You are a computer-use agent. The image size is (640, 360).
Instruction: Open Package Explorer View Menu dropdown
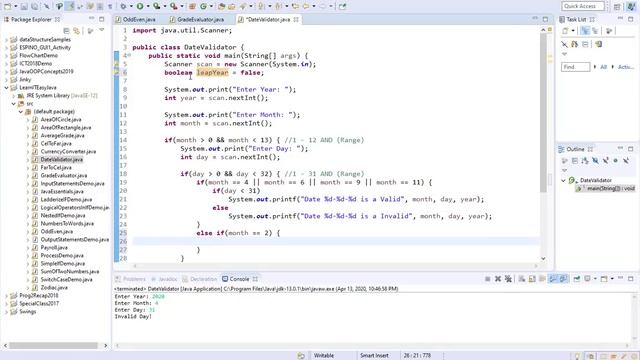(x=102, y=31)
